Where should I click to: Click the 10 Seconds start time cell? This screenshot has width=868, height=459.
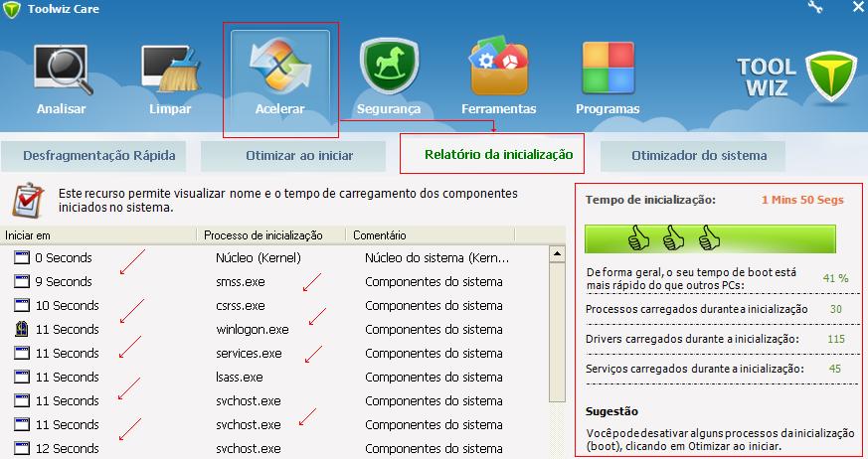(x=67, y=305)
